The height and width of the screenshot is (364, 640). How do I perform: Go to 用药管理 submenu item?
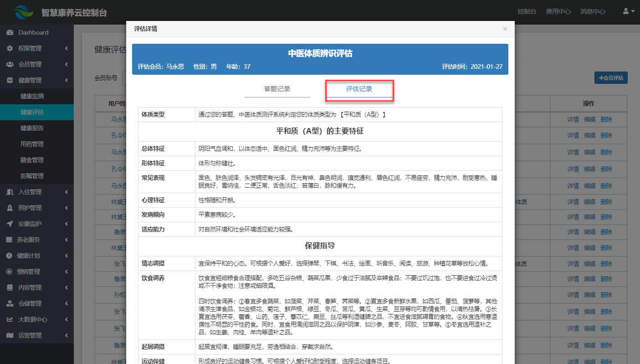(32, 144)
